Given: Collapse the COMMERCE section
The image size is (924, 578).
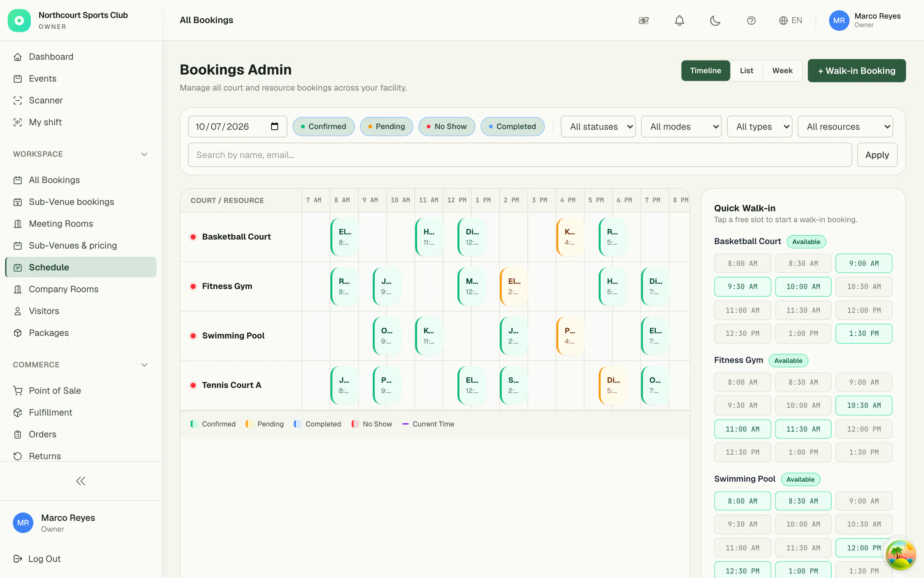Looking at the screenshot, I should (x=144, y=365).
